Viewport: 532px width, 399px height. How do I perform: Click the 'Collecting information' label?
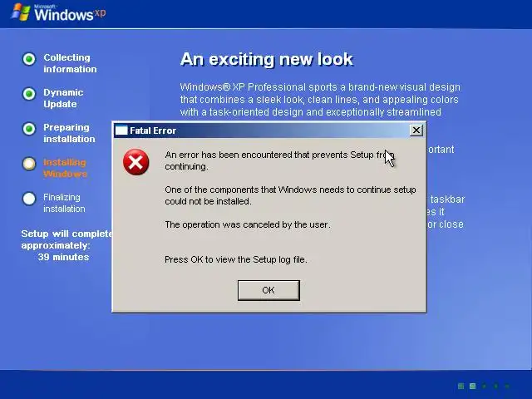coord(70,63)
